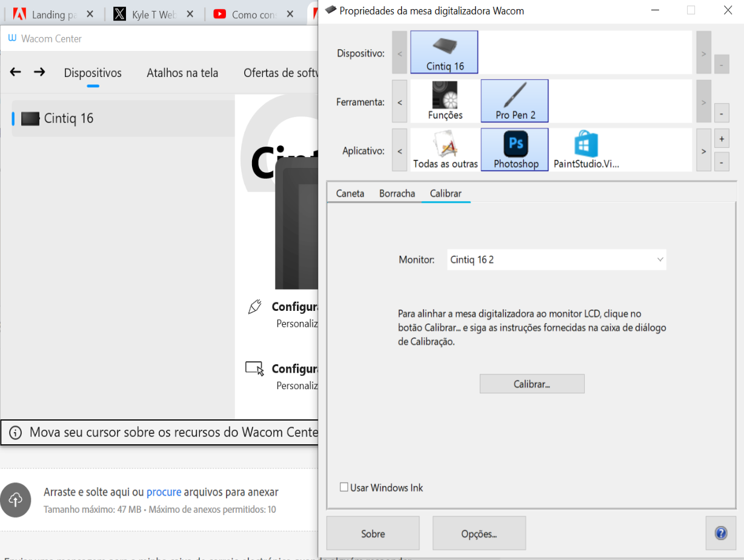
Task: Go back with Wacom Center left arrow
Action: [16, 72]
